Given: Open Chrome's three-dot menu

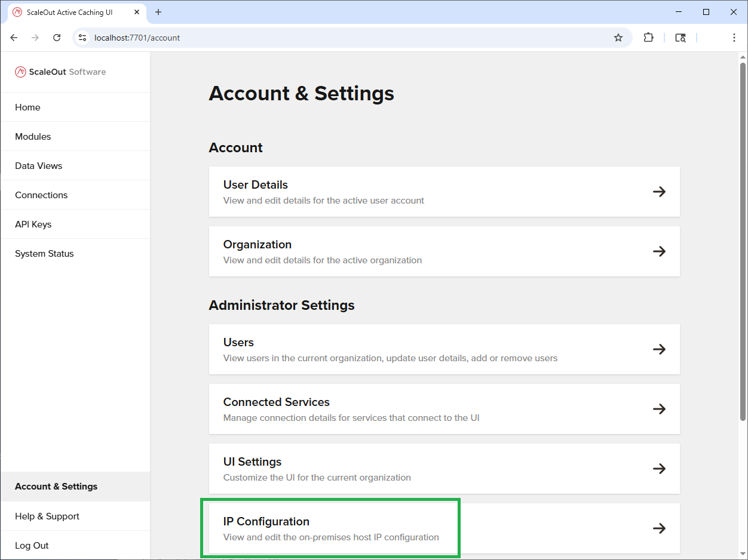Looking at the screenshot, I should coord(734,38).
